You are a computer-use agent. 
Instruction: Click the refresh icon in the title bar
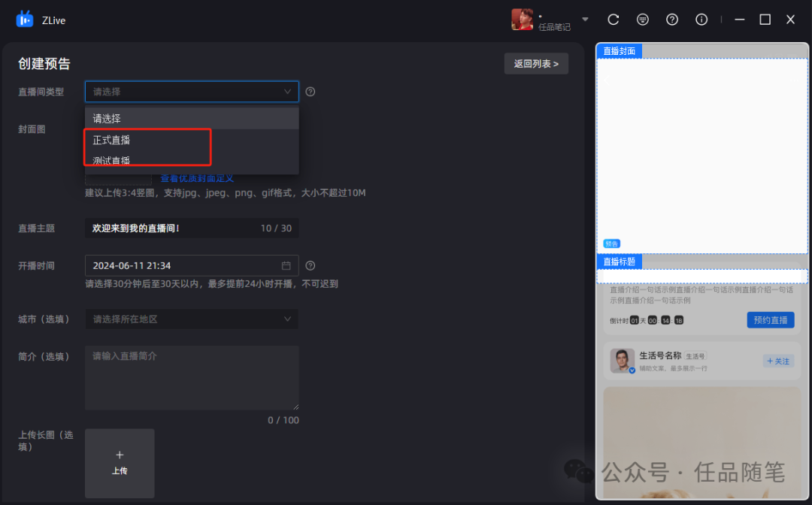(613, 20)
